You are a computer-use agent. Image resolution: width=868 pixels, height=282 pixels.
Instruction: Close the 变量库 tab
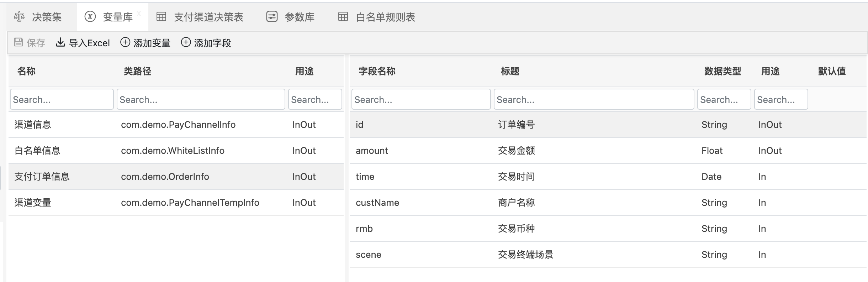click(x=139, y=14)
